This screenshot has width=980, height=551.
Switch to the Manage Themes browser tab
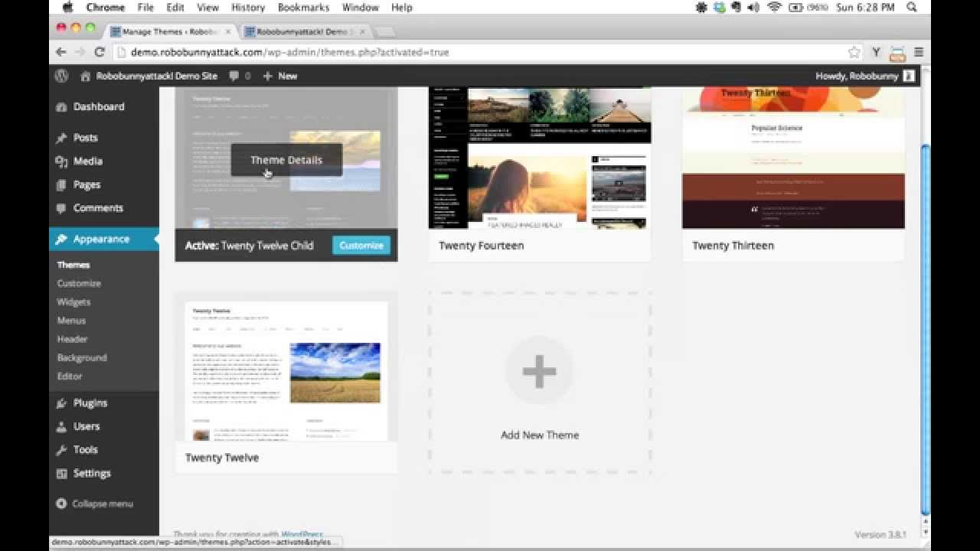pyautogui.click(x=171, y=32)
